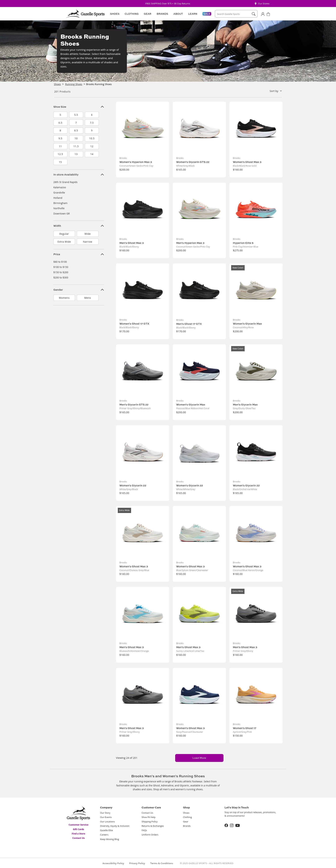Open the Instagram icon in footer
The image size is (336, 868).
coord(232,825)
